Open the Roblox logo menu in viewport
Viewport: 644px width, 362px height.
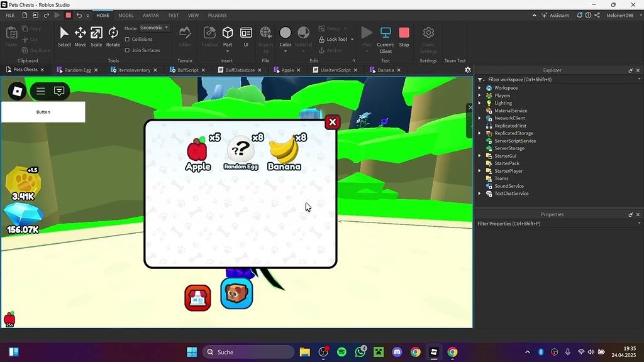click(17, 91)
